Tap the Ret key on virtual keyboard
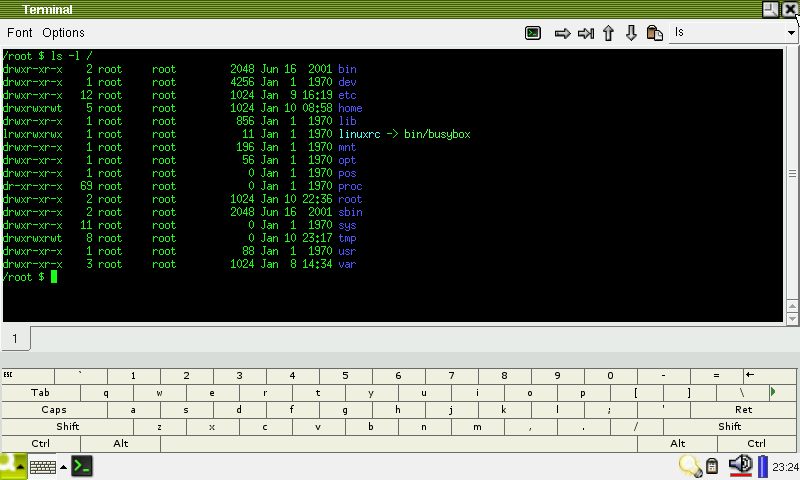Screen dimensions: 800x480 pyautogui.click(x=743, y=410)
